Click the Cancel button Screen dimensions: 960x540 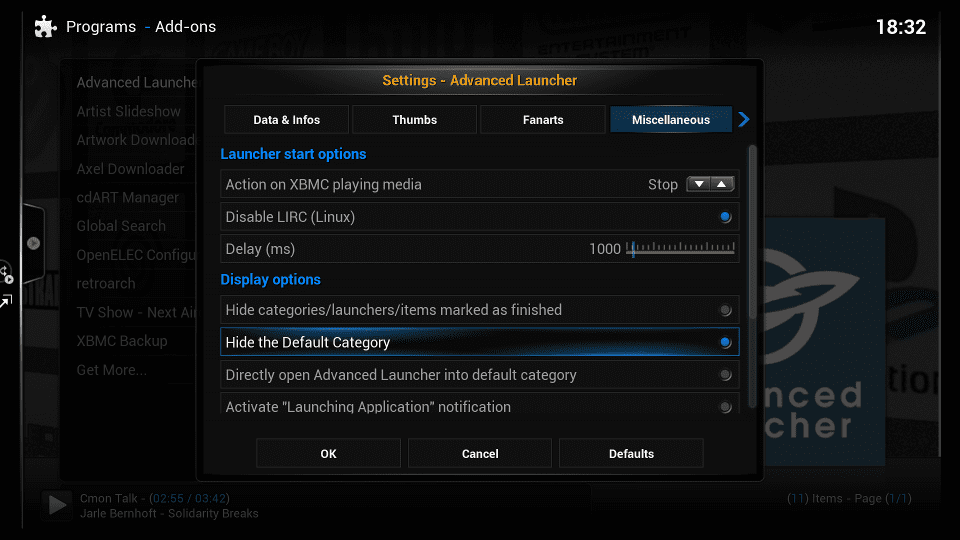(x=480, y=454)
